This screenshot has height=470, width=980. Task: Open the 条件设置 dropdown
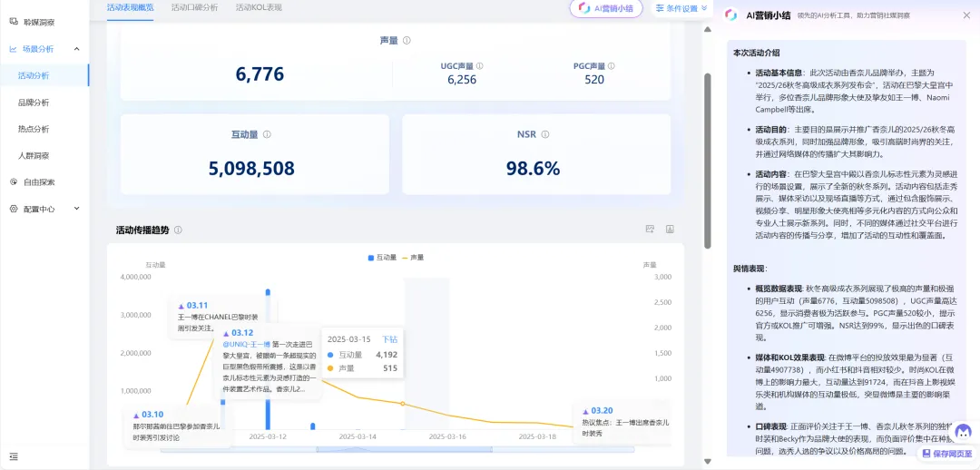pos(681,8)
